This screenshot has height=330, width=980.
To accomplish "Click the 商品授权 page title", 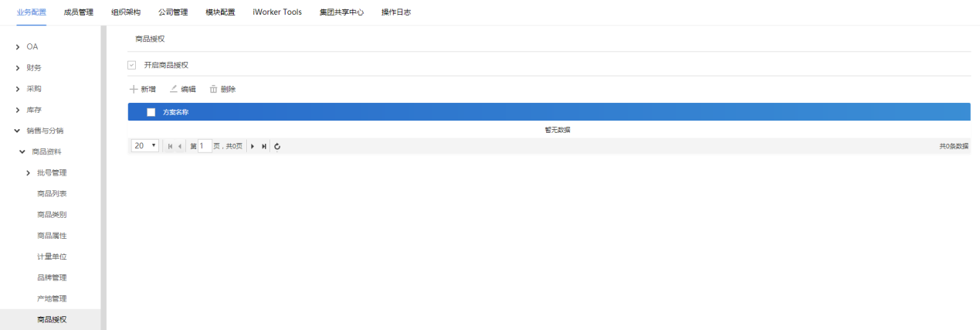I will (x=150, y=39).
